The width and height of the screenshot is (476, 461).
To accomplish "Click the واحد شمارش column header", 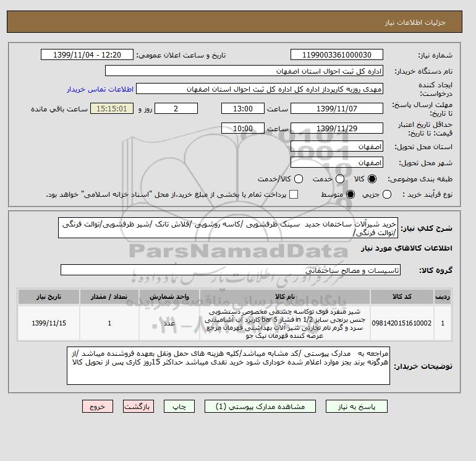I will [169, 296].
